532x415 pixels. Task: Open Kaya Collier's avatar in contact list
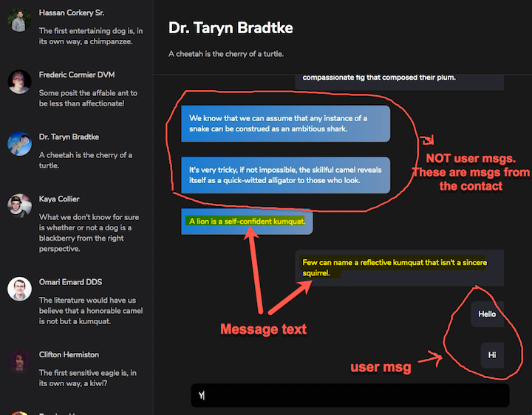point(19,205)
